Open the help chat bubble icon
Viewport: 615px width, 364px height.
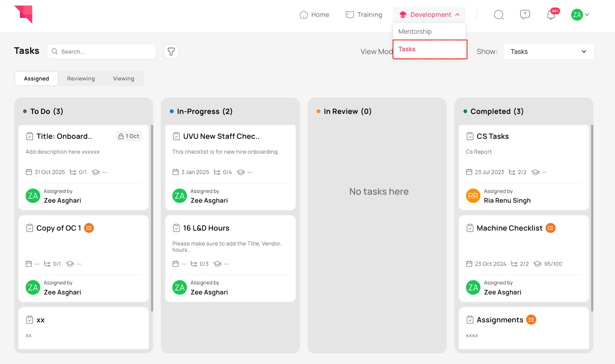click(x=525, y=14)
